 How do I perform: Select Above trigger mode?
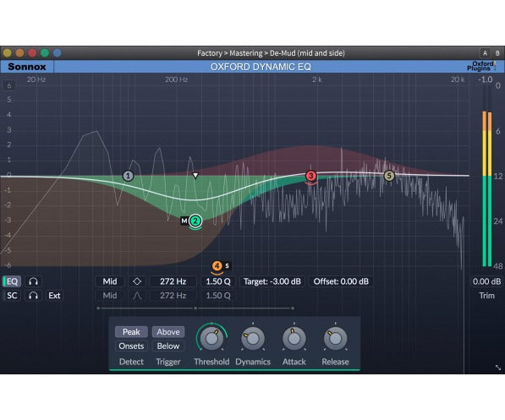[x=168, y=332]
